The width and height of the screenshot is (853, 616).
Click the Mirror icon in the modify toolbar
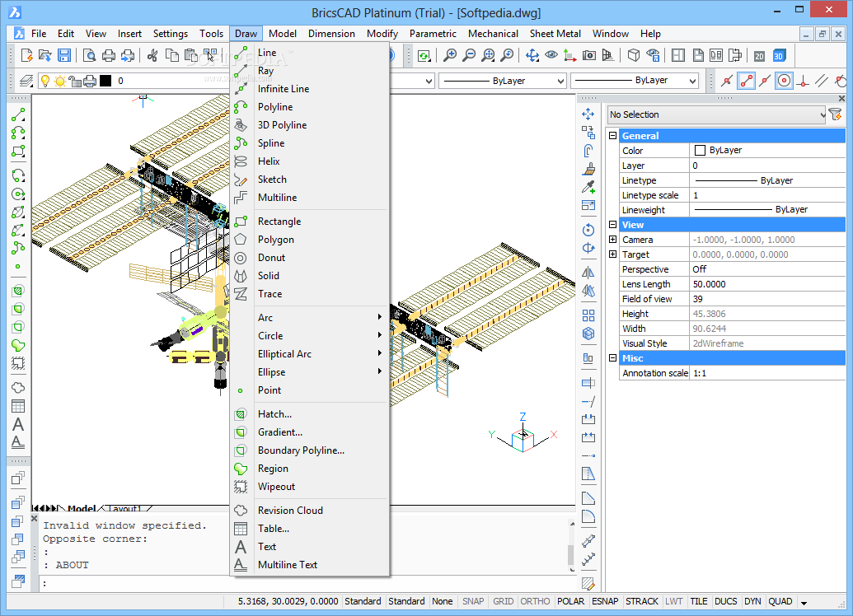point(588,273)
